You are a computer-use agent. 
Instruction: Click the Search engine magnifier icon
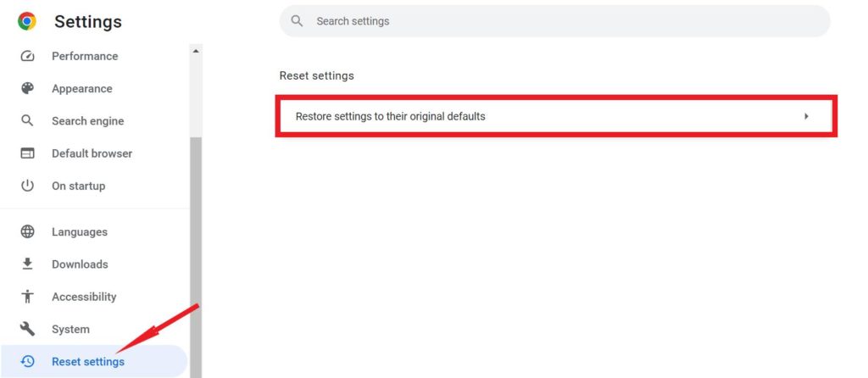(28, 121)
